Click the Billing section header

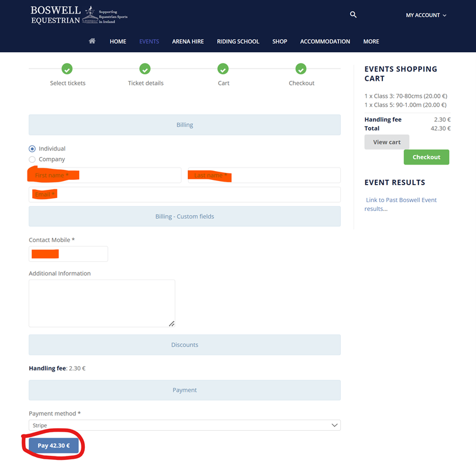click(x=184, y=125)
